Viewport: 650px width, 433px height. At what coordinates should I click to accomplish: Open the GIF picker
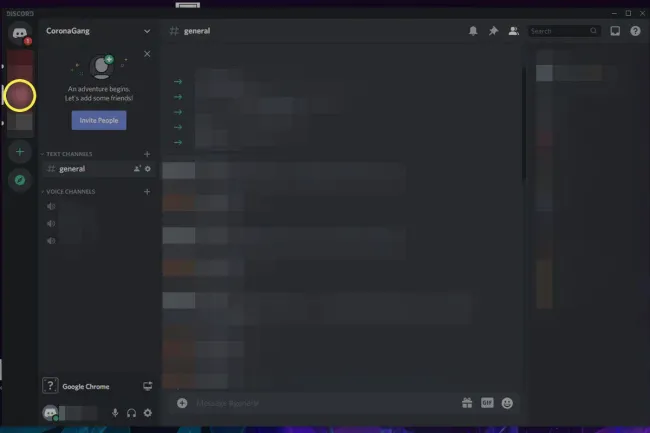tap(487, 403)
